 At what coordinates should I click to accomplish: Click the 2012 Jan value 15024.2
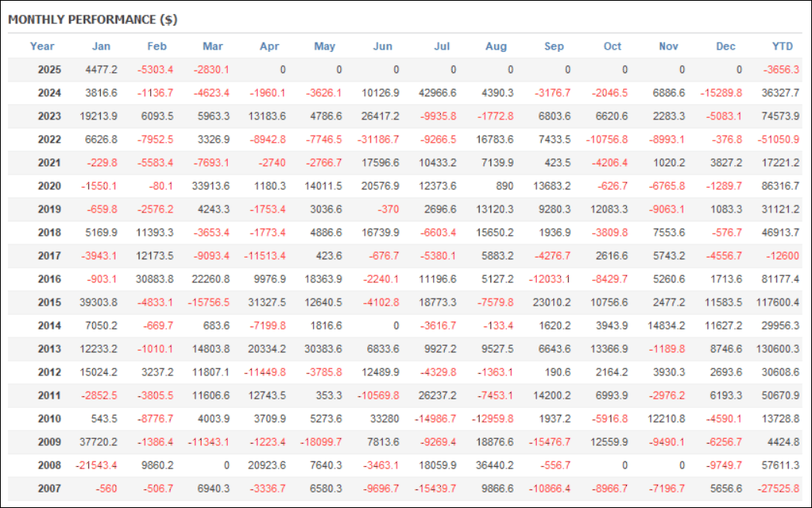tap(98, 372)
